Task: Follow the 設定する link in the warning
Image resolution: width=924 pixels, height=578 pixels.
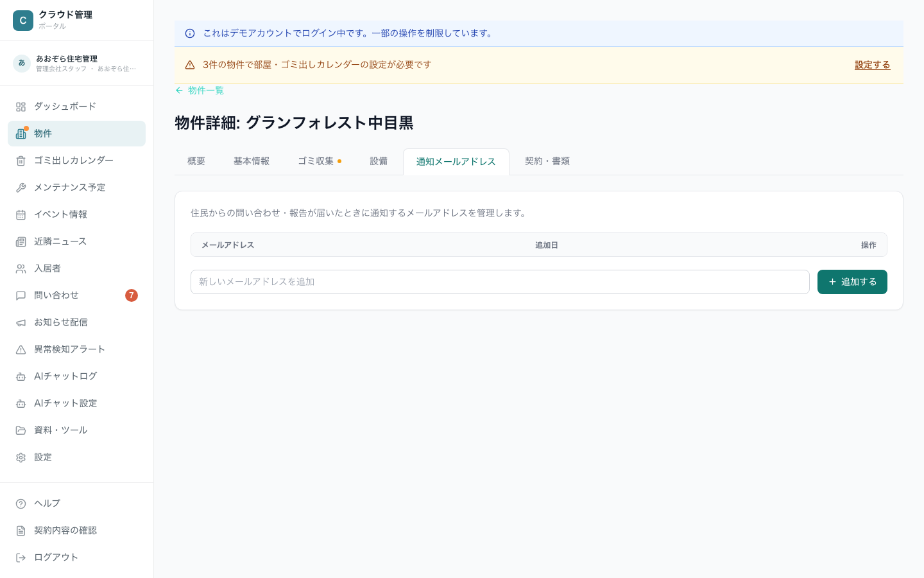Action: tap(873, 65)
